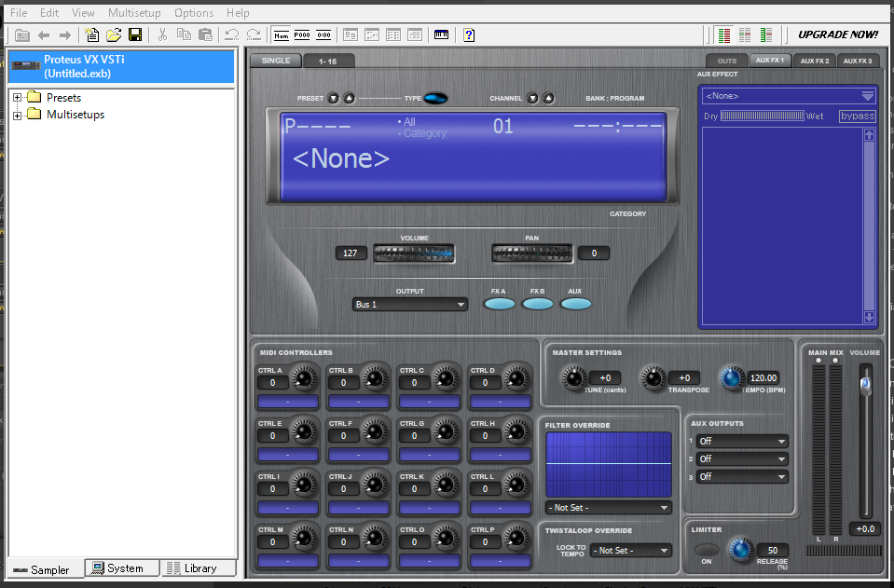Click the blue TYPE oval button

(435, 98)
